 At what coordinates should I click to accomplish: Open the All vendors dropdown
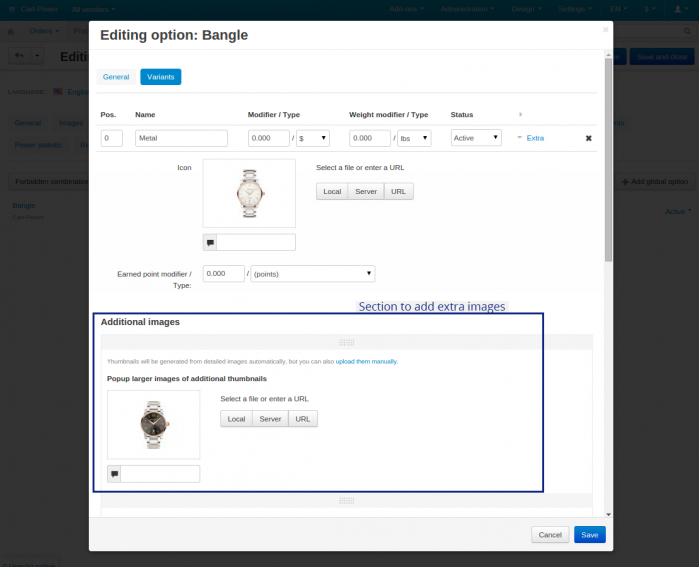(93, 9)
